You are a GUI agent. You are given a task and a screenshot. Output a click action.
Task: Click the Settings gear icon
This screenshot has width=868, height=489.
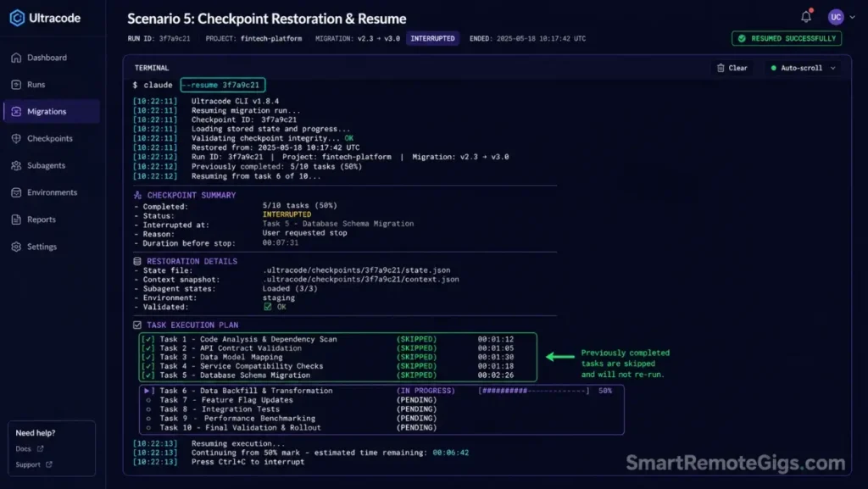[16, 247]
